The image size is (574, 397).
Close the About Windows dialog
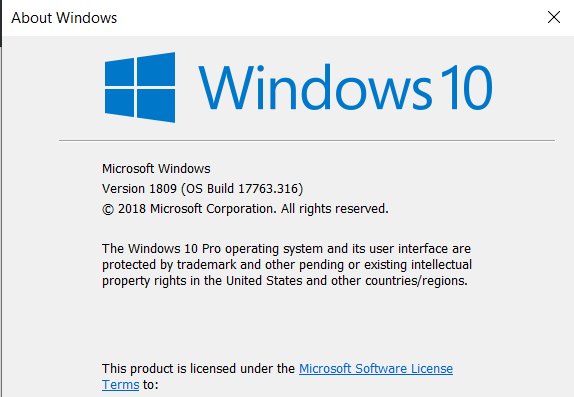(554, 17)
